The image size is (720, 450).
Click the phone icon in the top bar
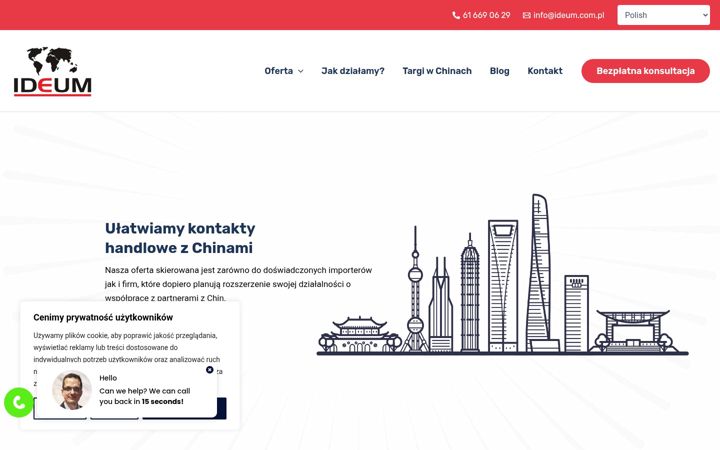pos(456,15)
